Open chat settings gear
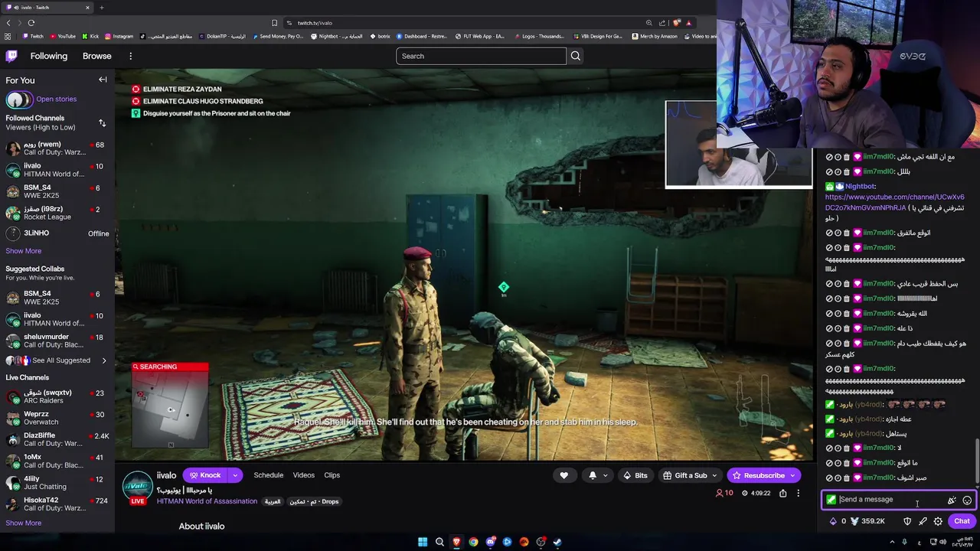 (938, 521)
